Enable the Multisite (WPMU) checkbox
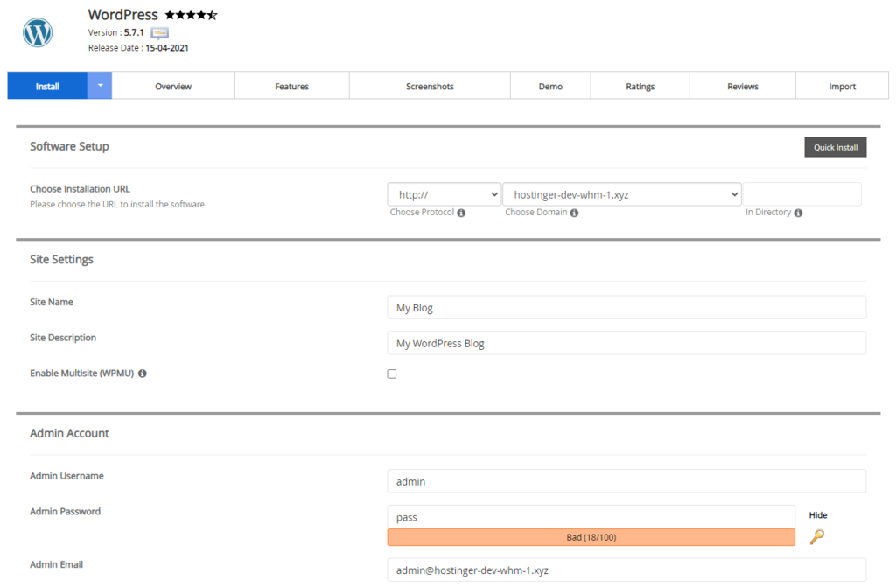The image size is (896, 588). click(391, 374)
